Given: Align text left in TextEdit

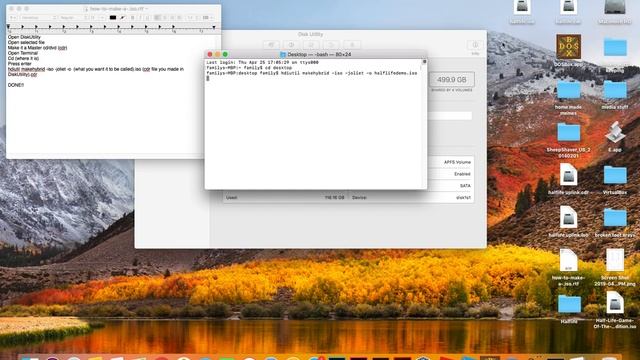Looking at the screenshot, I should tap(157, 18).
